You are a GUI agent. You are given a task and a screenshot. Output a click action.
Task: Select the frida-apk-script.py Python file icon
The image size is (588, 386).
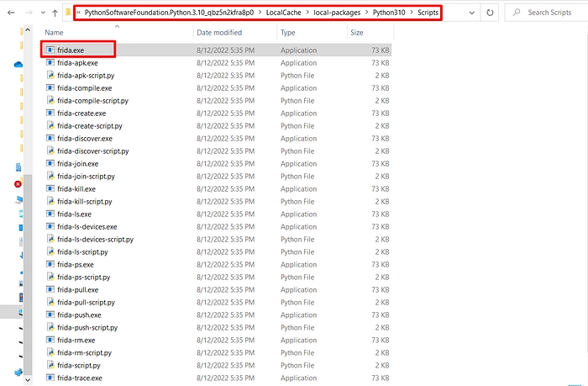click(50, 76)
